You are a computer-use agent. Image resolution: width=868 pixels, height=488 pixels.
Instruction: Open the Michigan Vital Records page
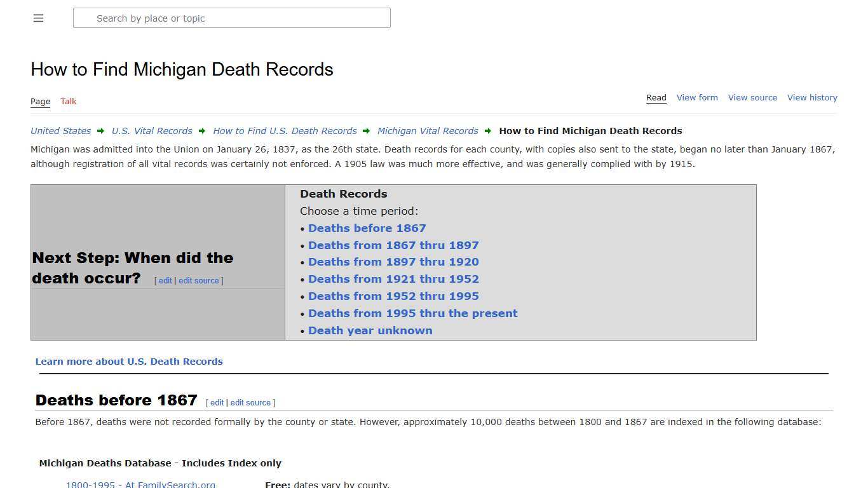[428, 131]
